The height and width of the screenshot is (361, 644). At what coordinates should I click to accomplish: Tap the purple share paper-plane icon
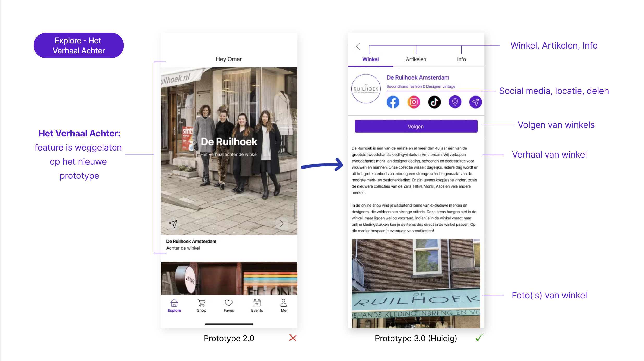point(475,102)
